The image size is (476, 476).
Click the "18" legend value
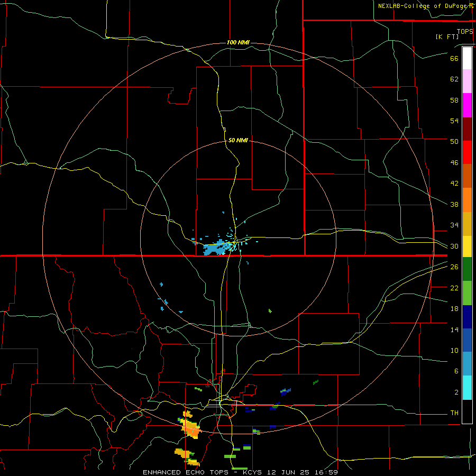(x=454, y=309)
